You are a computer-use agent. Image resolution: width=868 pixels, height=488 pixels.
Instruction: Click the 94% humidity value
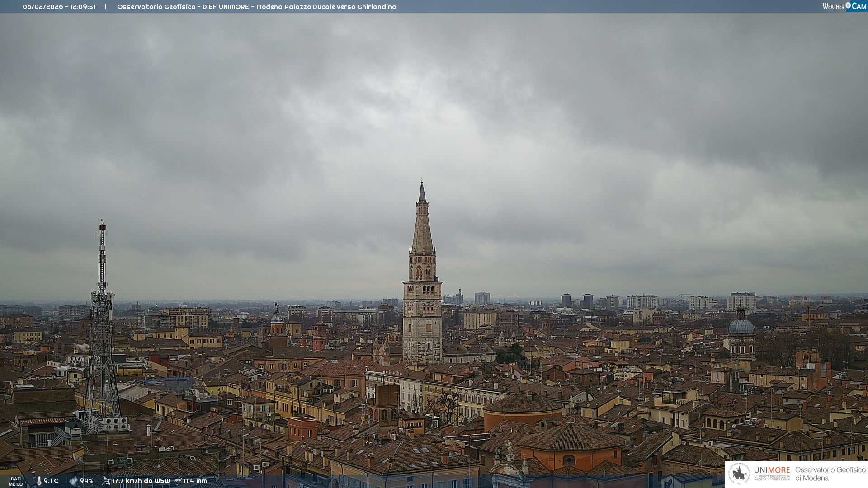pyautogui.click(x=86, y=481)
